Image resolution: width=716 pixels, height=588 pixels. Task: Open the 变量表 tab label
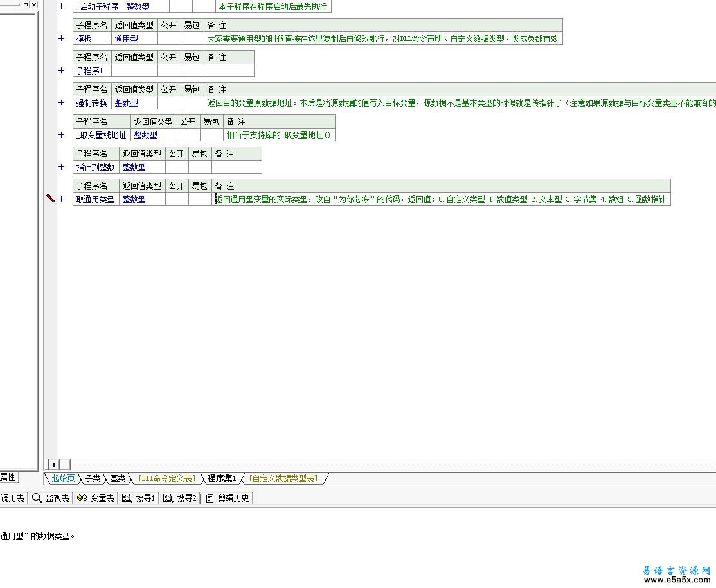coord(102,498)
